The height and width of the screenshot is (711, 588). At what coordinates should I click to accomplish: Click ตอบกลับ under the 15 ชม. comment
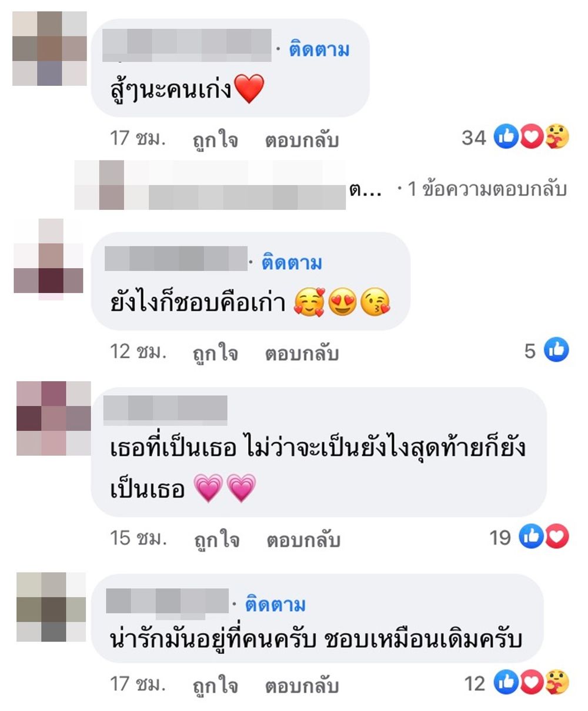point(303,539)
